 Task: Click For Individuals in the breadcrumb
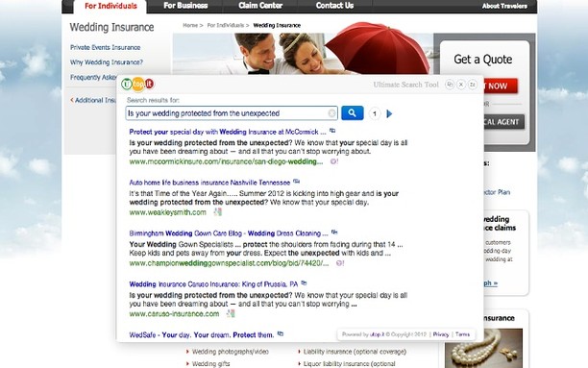[226, 25]
